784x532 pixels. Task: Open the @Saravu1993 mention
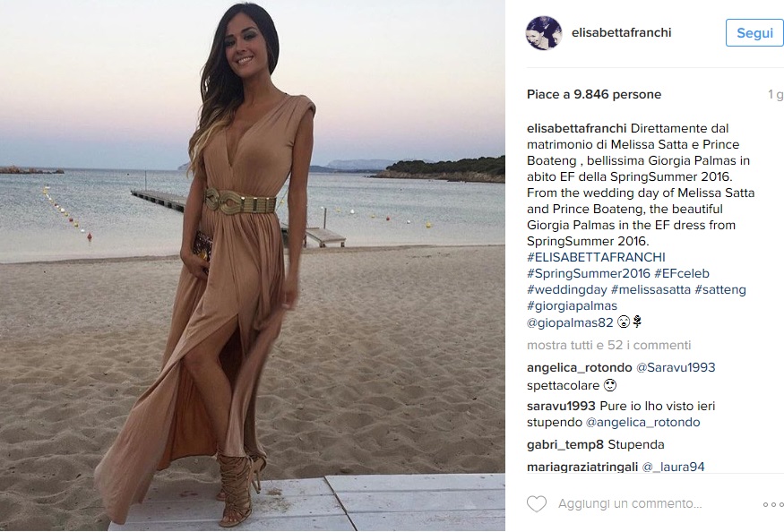(675, 367)
